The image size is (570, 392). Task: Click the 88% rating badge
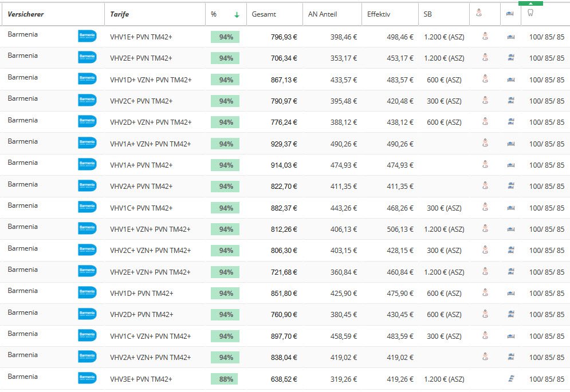point(225,379)
